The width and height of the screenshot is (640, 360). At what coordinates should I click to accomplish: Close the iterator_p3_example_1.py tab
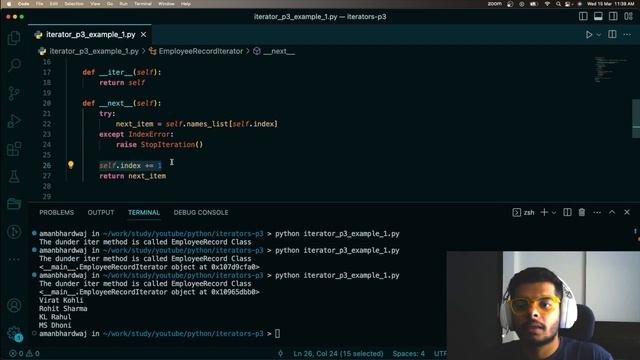[144, 35]
